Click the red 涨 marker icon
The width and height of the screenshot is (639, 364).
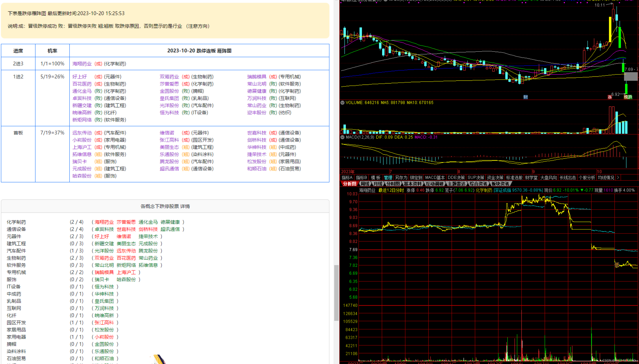pyautogui.click(x=610, y=97)
